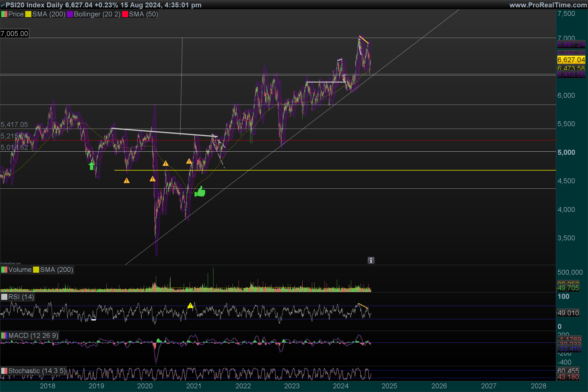Toggle the Bollinger (20 2) legend entry

[94, 14]
